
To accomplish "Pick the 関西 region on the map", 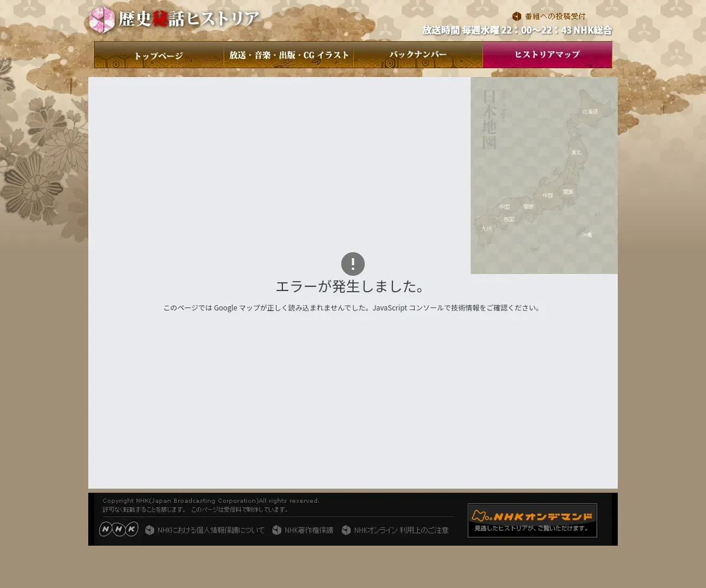I will 528,206.
